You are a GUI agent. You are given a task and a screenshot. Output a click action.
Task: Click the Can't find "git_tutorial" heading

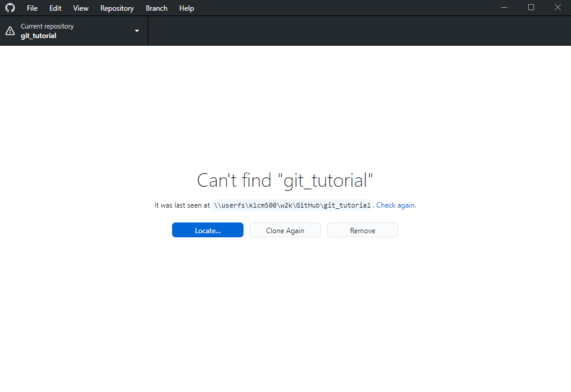[285, 180]
